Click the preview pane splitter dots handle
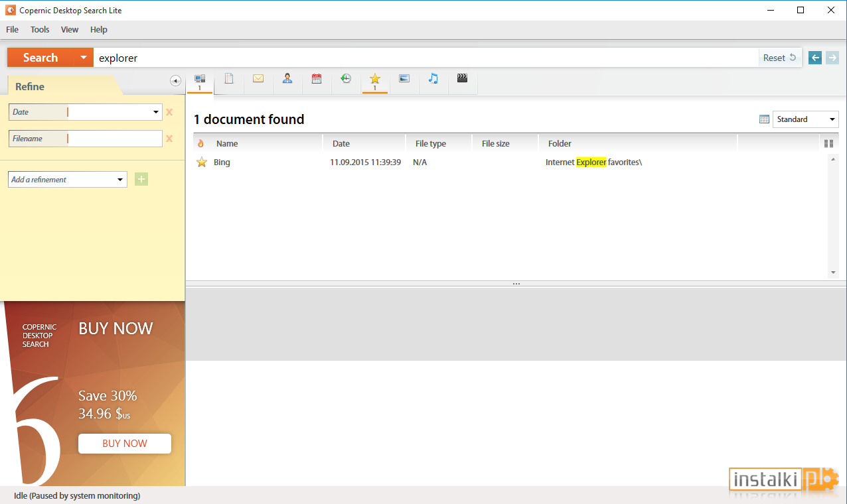847x504 pixels. tap(516, 284)
